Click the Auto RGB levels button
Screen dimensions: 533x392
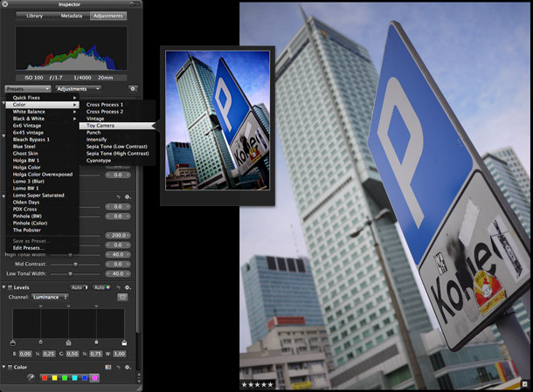point(101,287)
